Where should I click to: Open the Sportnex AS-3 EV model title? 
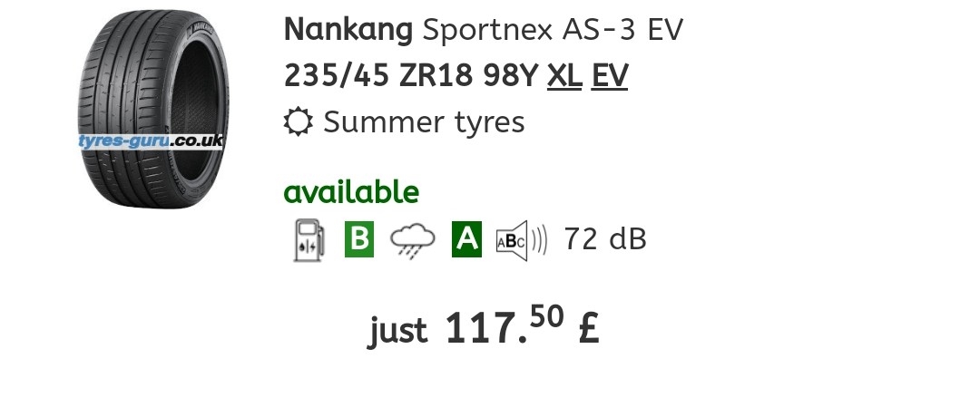point(554,30)
